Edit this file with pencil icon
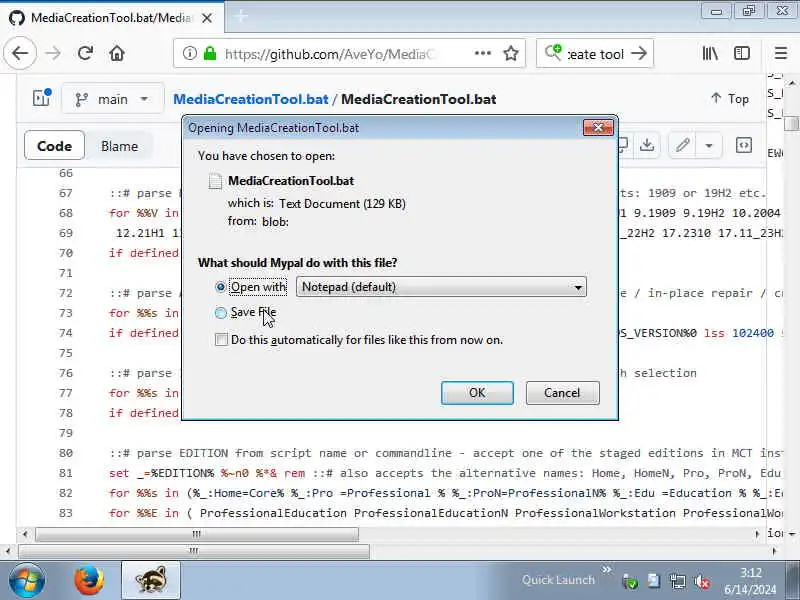This screenshot has width=800, height=600. pos(683,145)
